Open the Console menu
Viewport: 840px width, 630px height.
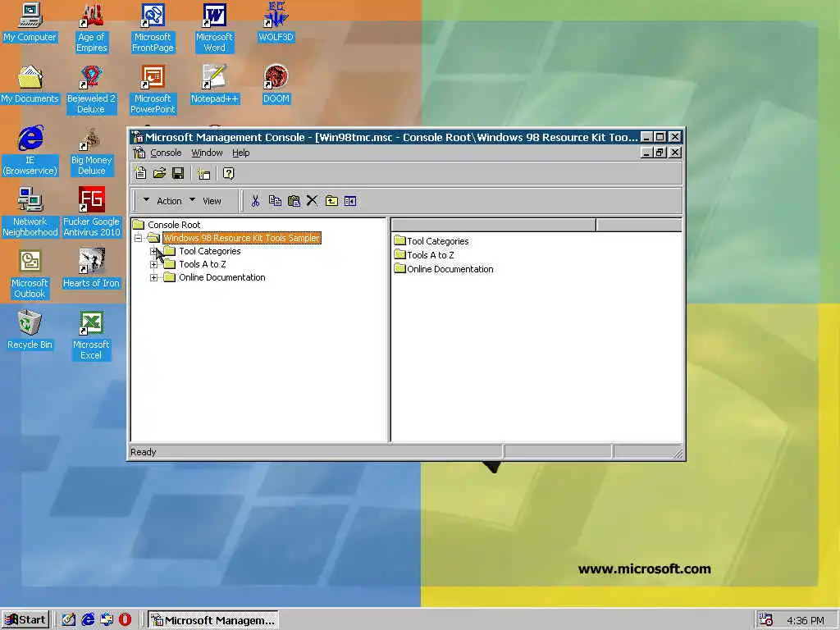166,153
